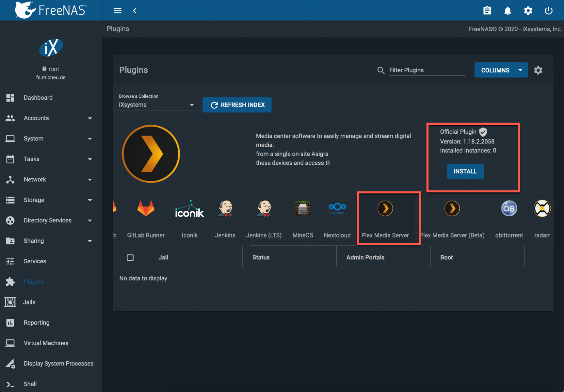Open the Services page
Image resolution: width=564 pixels, height=392 pixels.
pyautogui.click(x=35, y=261)
